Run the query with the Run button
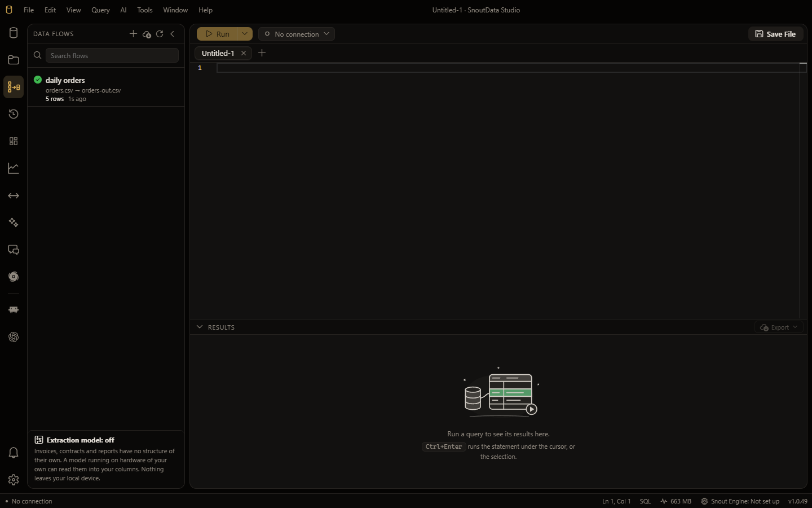The width and height of the screenshot is (812, 508). tap(217, 34)
